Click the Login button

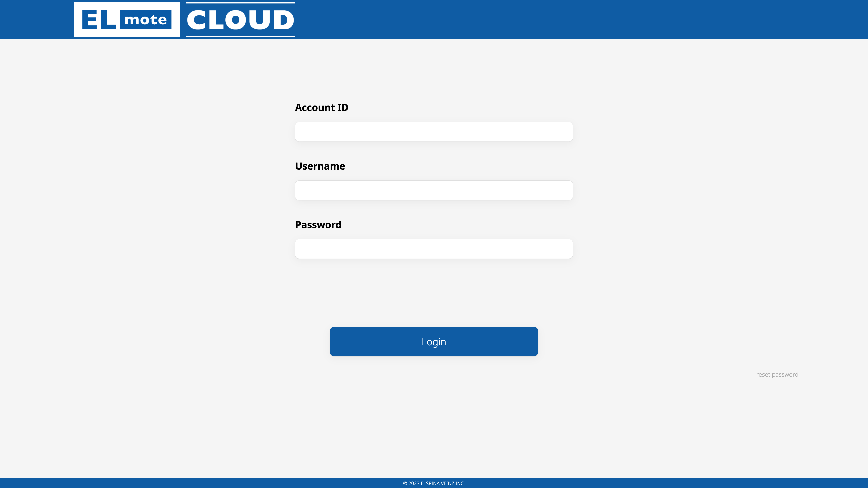(x=434, y=341)
